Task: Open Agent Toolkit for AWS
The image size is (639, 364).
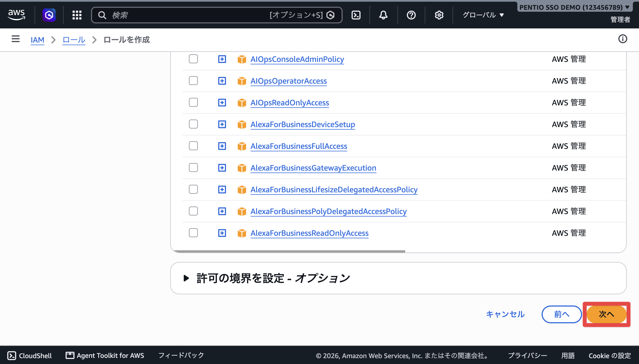Action: pos(105,356)
